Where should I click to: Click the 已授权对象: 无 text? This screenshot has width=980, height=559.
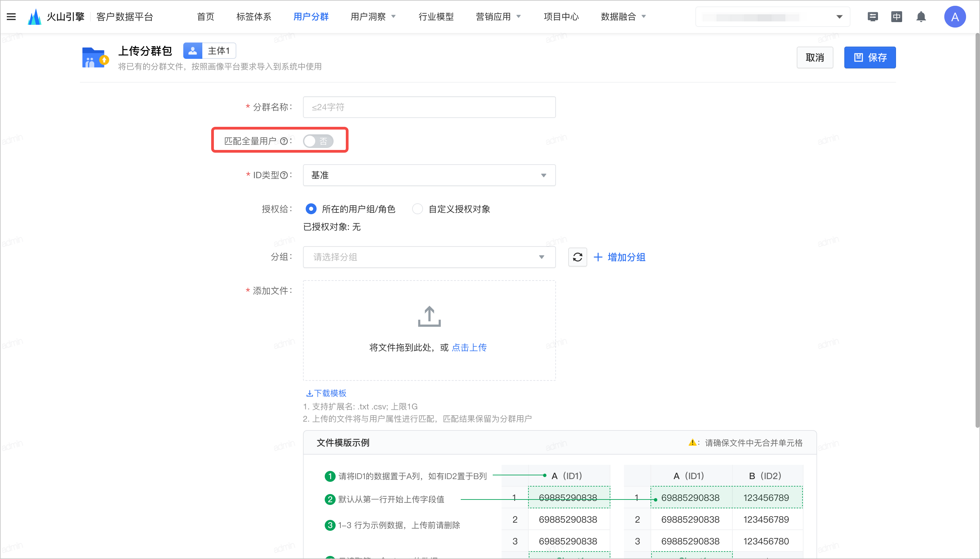pyautogui.click(x=332, y=227)
